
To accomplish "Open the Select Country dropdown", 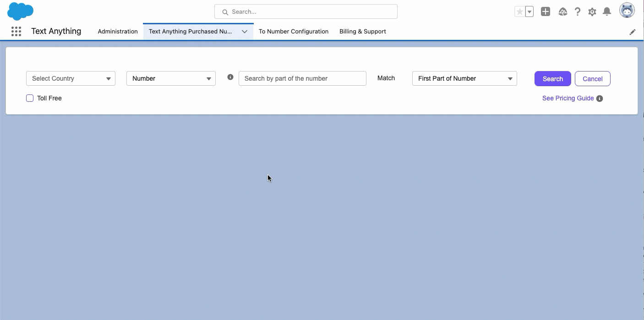I will [71, 78].
